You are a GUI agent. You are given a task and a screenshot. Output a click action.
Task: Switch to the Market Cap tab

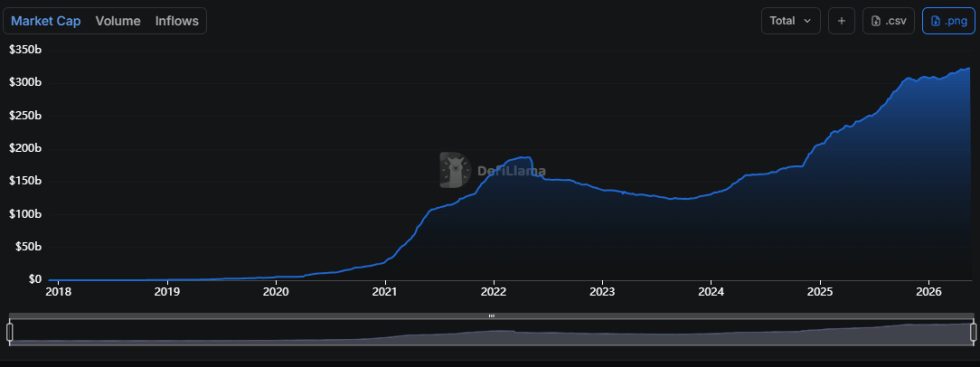46,21
